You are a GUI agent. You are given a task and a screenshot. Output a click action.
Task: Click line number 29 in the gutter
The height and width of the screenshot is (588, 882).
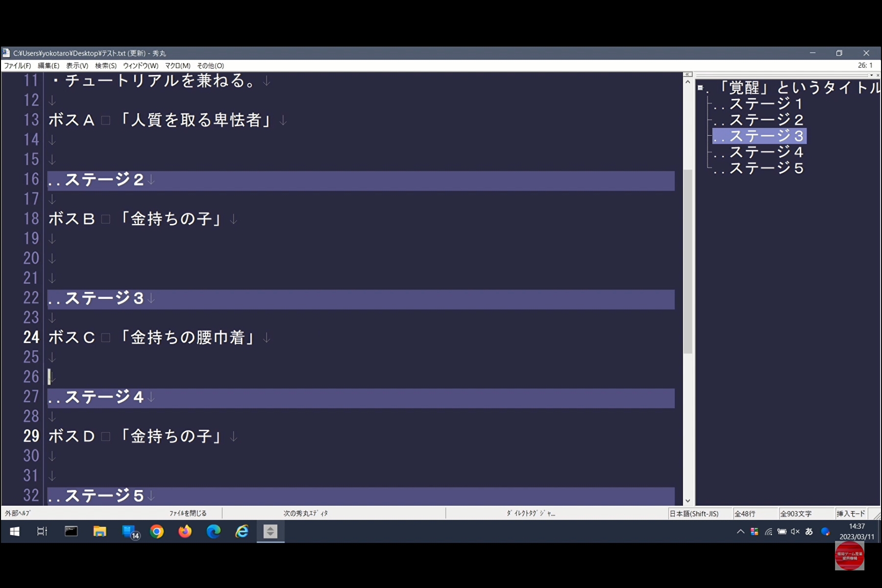(x=31, y=437)
